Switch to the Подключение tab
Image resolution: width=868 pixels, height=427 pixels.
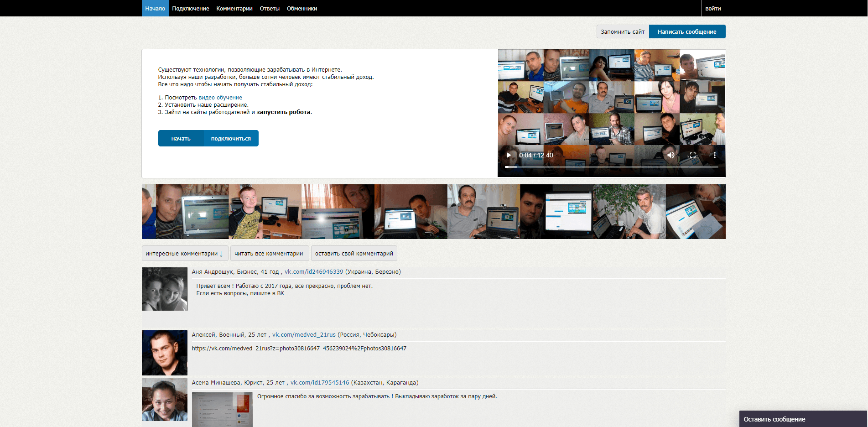[x=190, y=8]
